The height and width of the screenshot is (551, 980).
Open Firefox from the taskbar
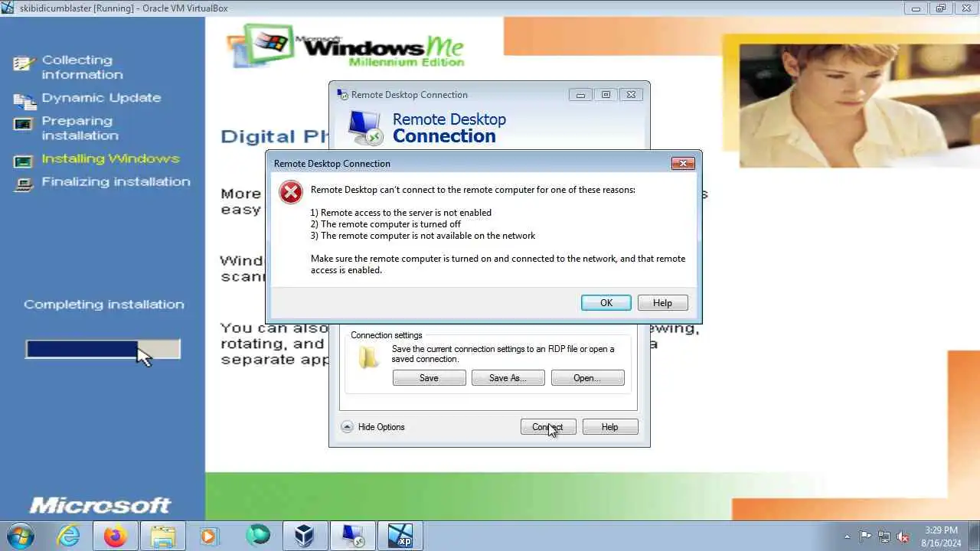[x=116, y=536]
